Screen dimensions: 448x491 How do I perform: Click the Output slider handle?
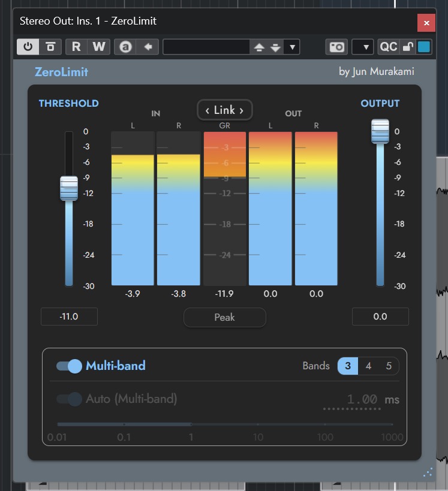(380, 131)
